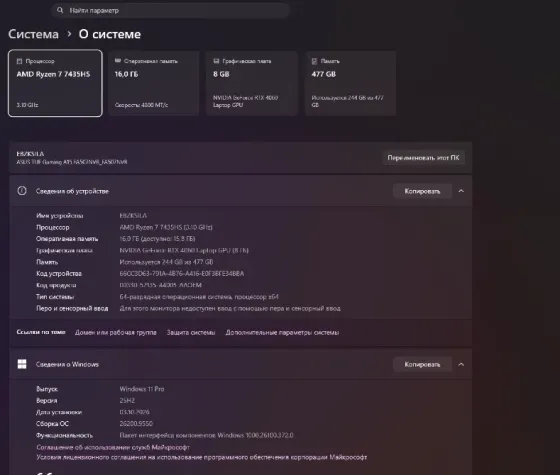Image resolution: width=560 pixels, height=475 pixels.
Task: Click the 'Код продукта' value
Action: [x=161, y=285]
